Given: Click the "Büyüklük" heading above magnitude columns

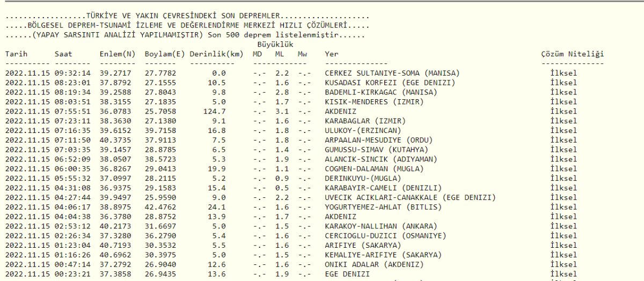Looking at the screenshot, I should tap(275, 45).
